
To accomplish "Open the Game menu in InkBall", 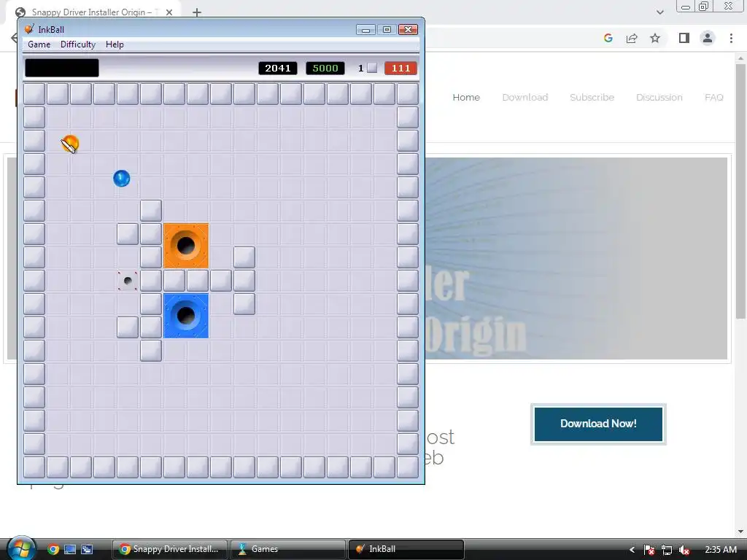I will 39,44.
